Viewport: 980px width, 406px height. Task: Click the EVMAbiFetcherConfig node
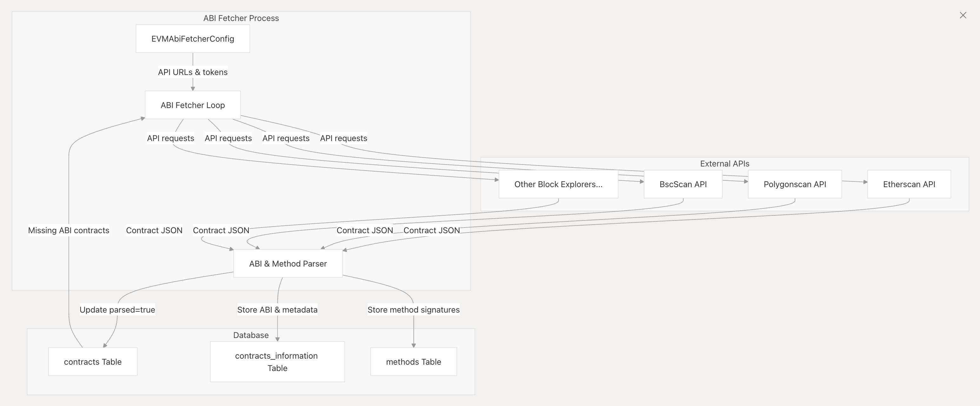tap(193, 39)
